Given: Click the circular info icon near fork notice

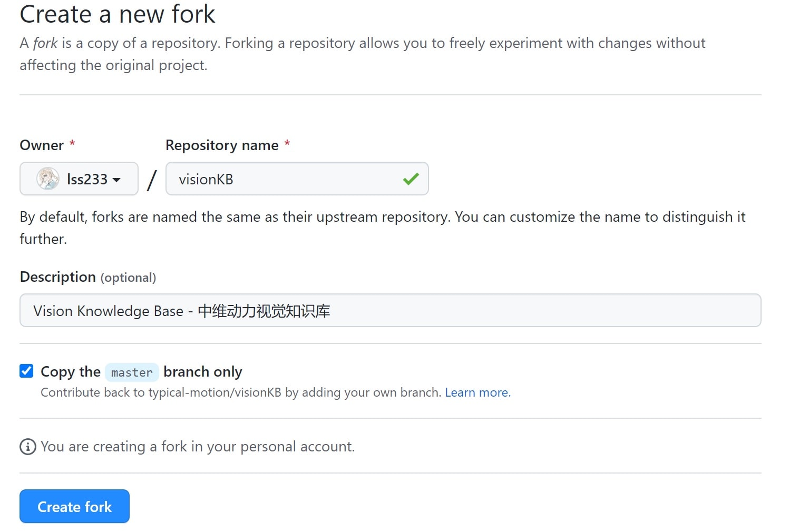Looking at the screenshot, I should (27, 446).
